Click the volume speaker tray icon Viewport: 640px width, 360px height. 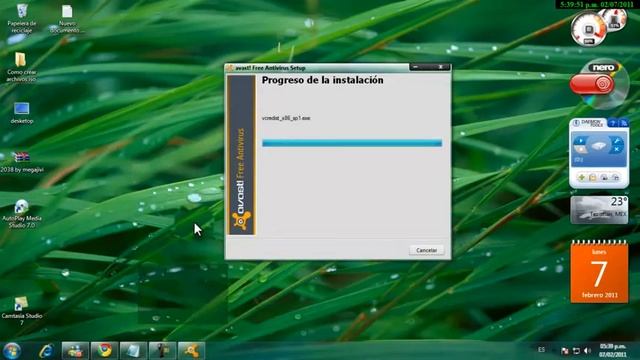coord(587,351)
